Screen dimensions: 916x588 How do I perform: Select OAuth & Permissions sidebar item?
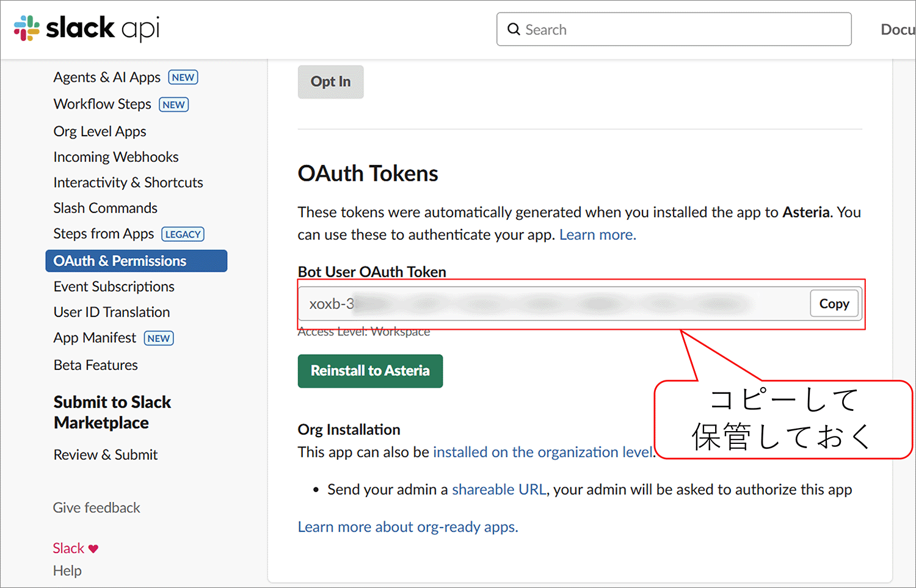tap(136, 261)
